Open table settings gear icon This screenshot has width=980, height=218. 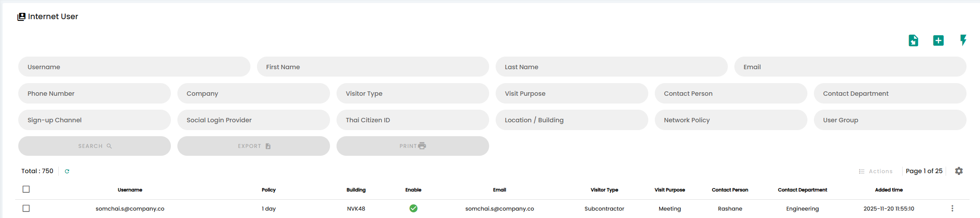tap(959, 171)
